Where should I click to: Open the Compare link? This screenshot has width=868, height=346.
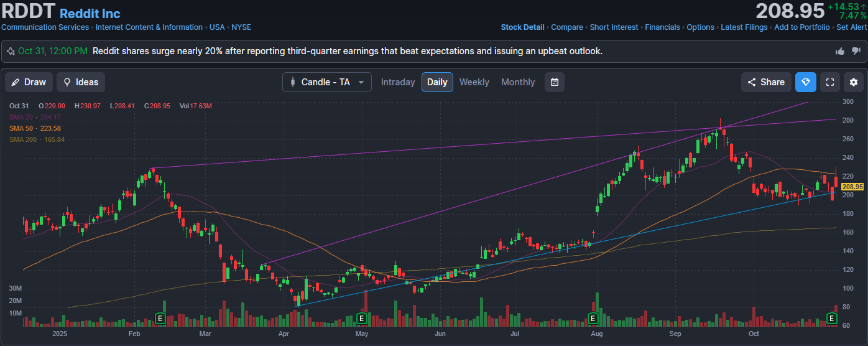[567, 27]
